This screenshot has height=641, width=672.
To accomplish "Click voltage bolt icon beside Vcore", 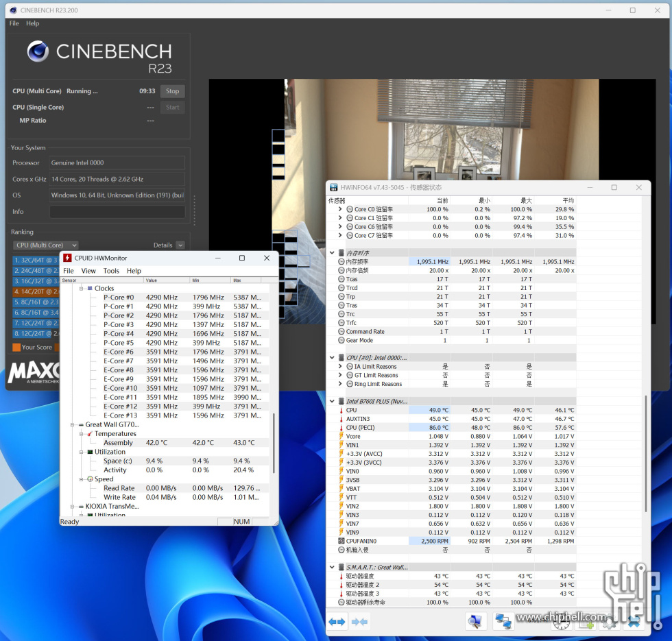I will [341, 436].
